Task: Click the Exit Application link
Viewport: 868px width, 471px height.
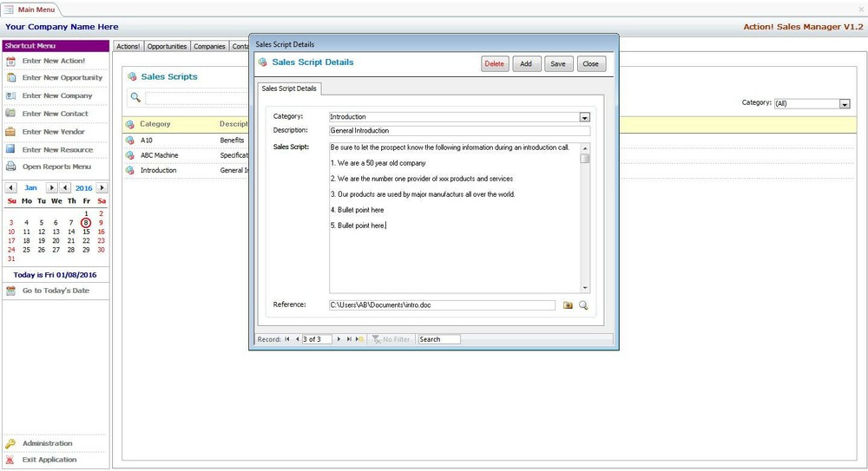Action: coord(49,460)
